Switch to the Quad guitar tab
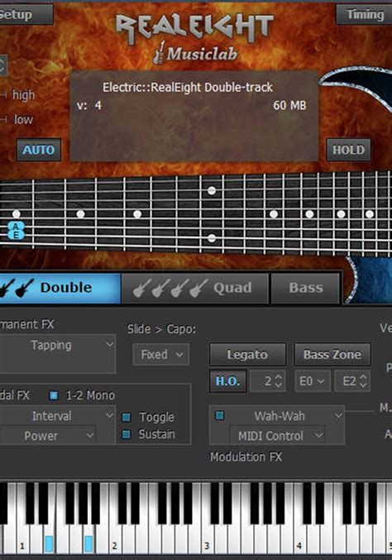This screenshot has height=560, width=392. pos(195,288)
